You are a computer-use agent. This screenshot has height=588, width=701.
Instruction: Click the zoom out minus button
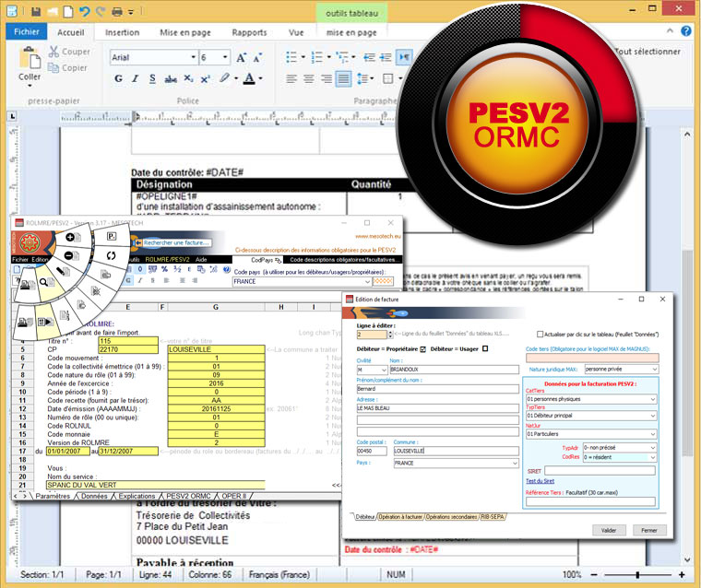[x=594, y=574]
